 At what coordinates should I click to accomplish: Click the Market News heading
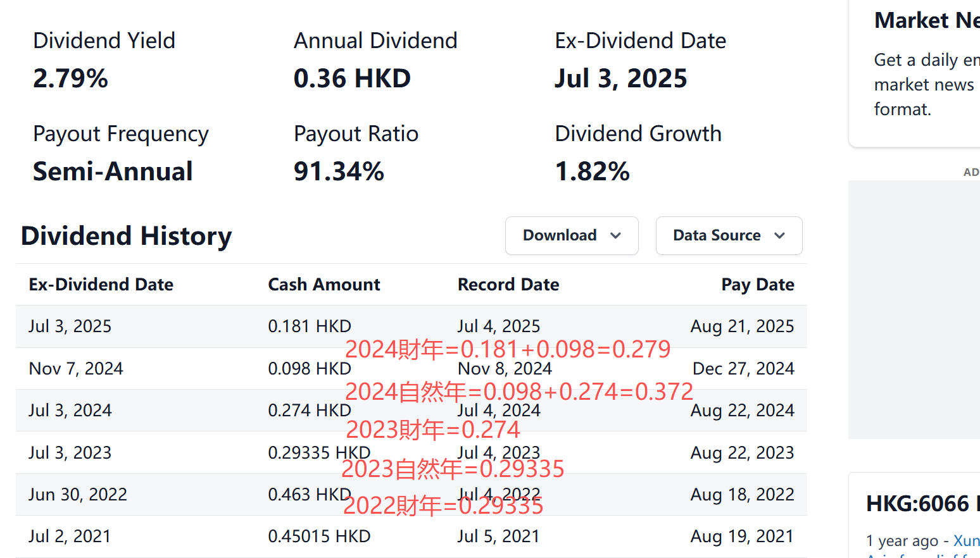(926, 21)
